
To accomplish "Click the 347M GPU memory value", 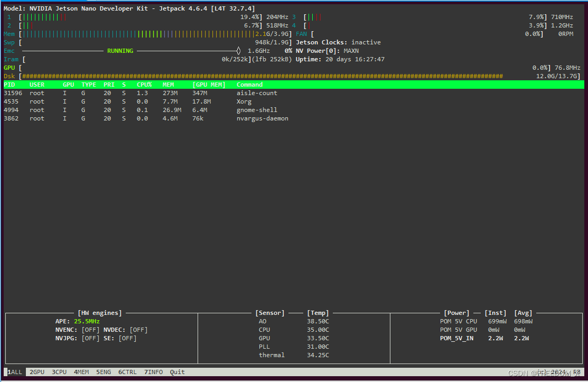I will click(200, 93).
